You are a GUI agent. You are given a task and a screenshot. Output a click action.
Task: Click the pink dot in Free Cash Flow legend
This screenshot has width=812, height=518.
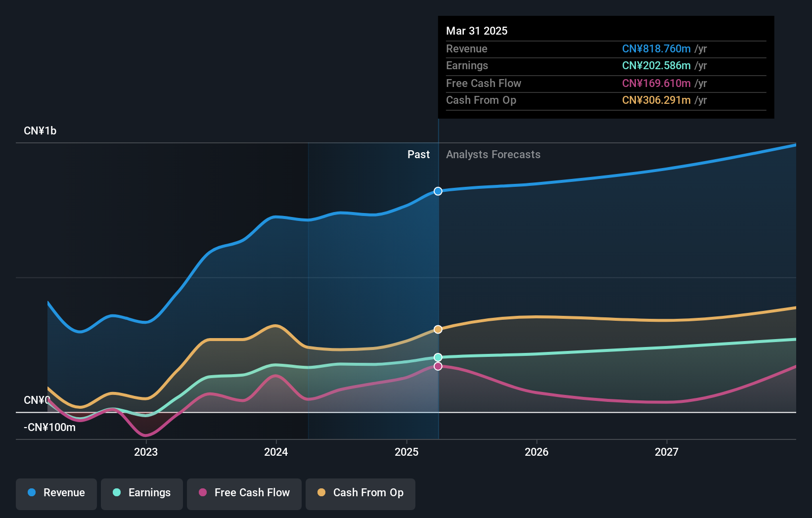[203, 492]
